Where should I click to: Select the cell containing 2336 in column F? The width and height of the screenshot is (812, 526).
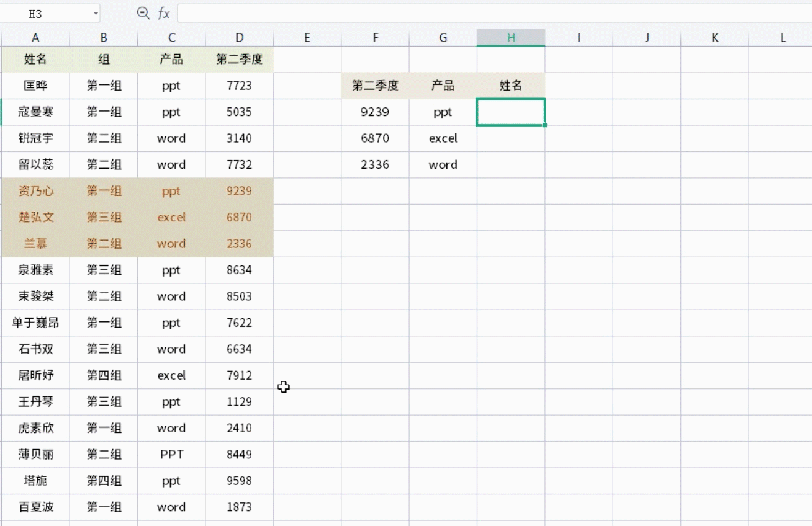(x=375, y=165)
